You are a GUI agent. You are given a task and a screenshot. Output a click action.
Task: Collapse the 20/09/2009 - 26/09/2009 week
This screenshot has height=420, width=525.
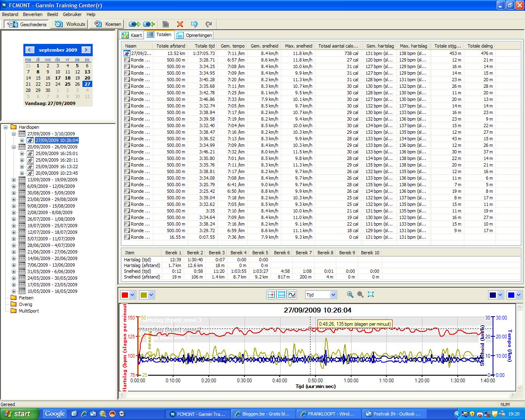[x=14, y=147]
